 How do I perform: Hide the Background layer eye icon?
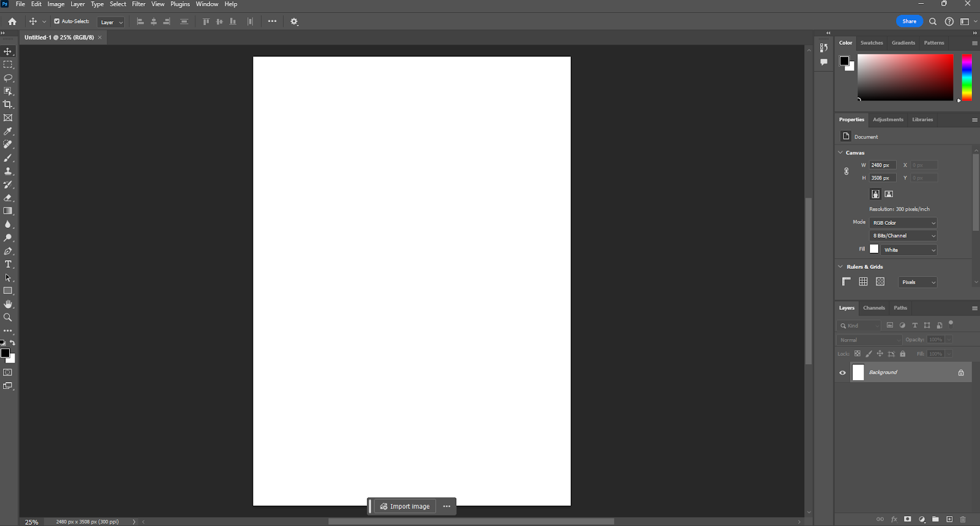pos(843,372)
